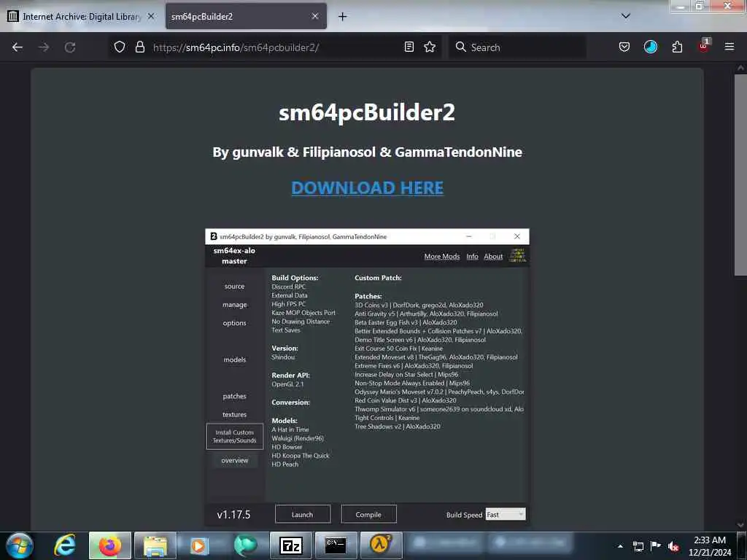Expand the list all tabs chevron
Viewport: 747px width, 560px height.
626,16
